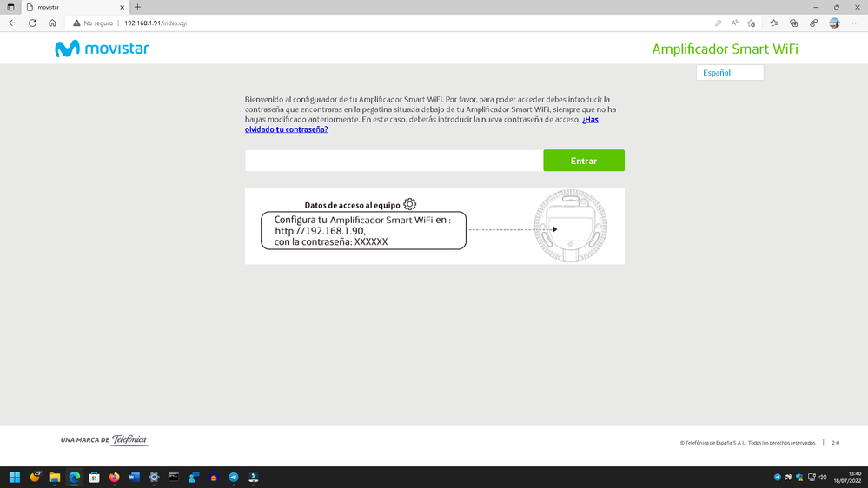The width and height of the screenshot is (868, 488).
Task: Select the movistar browser tab
Action: coord(74,7)
